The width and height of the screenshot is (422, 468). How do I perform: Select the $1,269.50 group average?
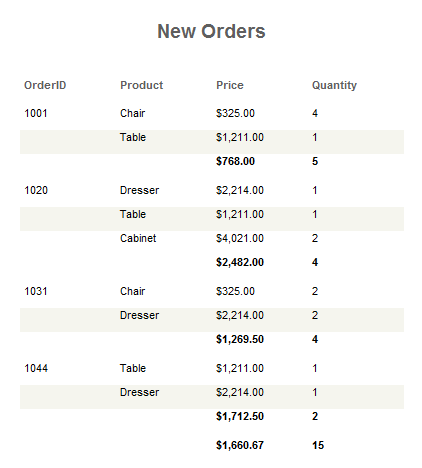[x=240, y=339]
